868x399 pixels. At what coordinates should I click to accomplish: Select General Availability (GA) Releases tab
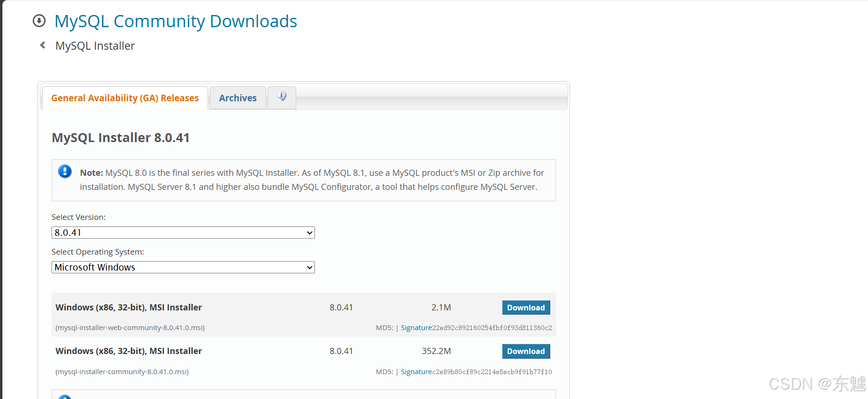click(125, 98)
